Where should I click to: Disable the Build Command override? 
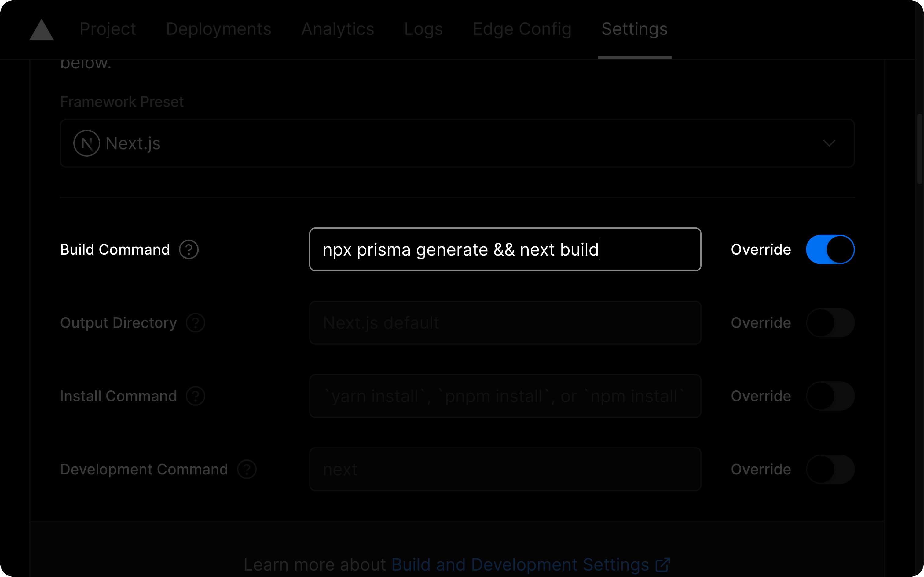point(830,249)
